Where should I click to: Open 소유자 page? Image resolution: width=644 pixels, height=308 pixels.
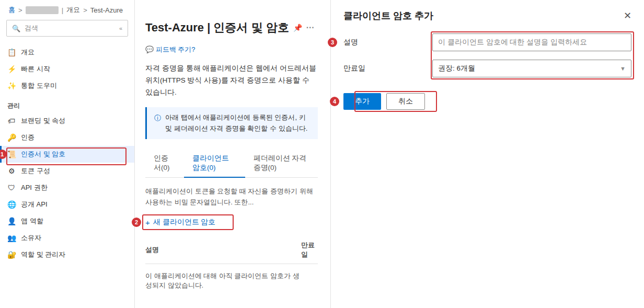tap(67, 238)
